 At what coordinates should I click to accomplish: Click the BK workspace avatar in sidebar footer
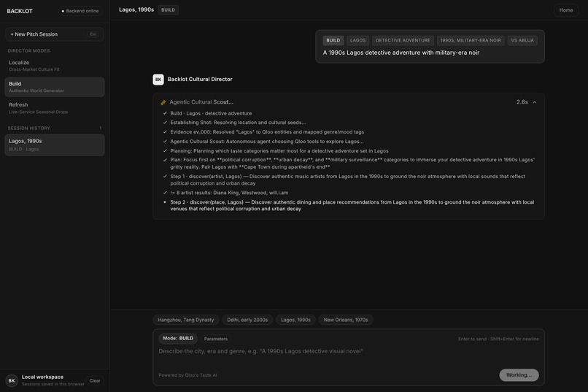tap(12, 380)
